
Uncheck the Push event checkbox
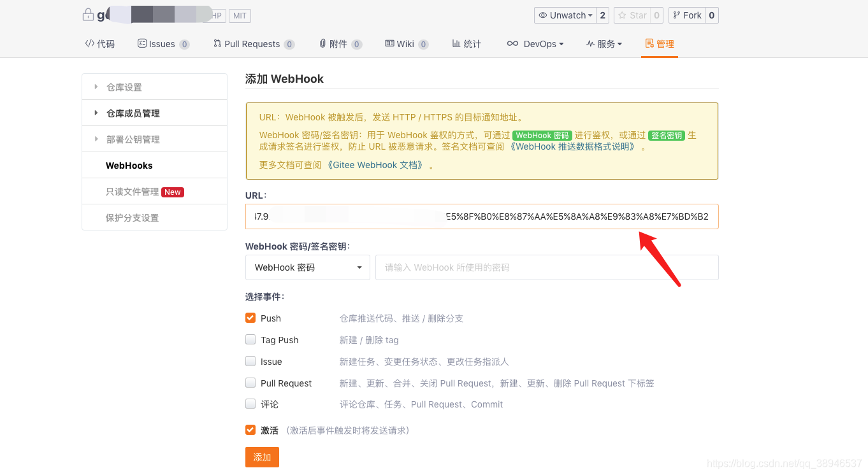250,318
